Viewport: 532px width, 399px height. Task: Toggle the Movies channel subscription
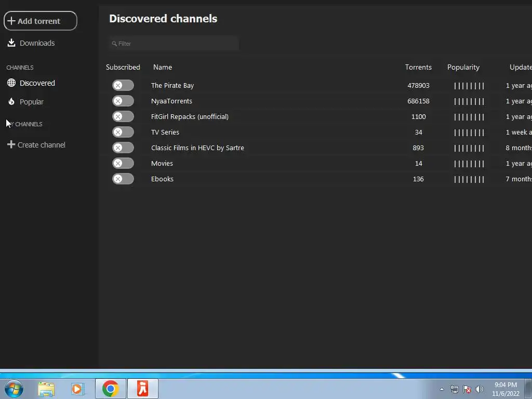[123, 164]
